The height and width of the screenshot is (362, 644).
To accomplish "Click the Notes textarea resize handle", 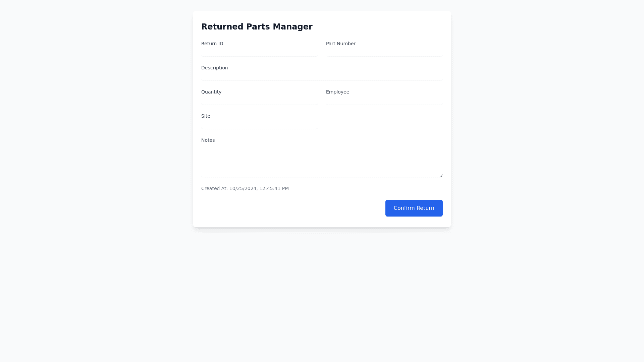I will (441, 175).
